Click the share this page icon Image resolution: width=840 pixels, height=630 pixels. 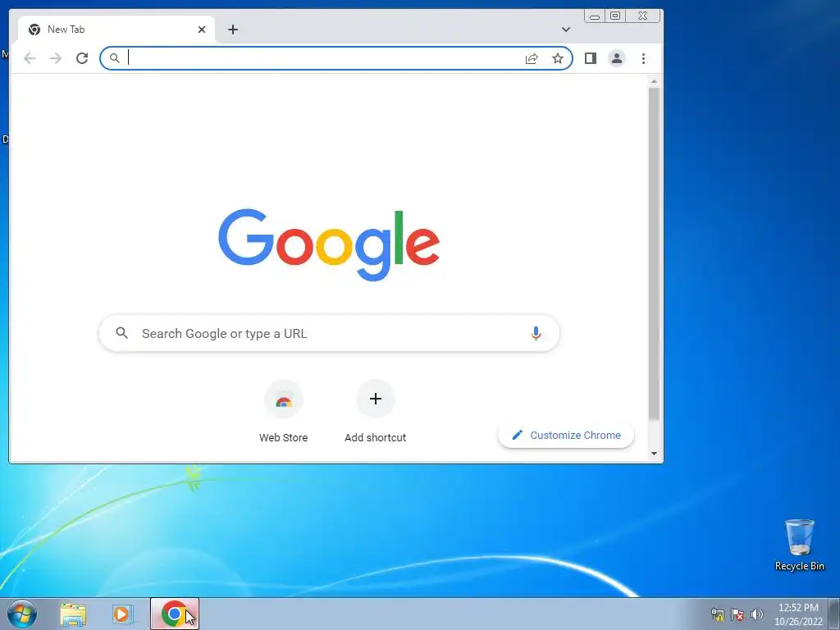click(x=532, y=58)
